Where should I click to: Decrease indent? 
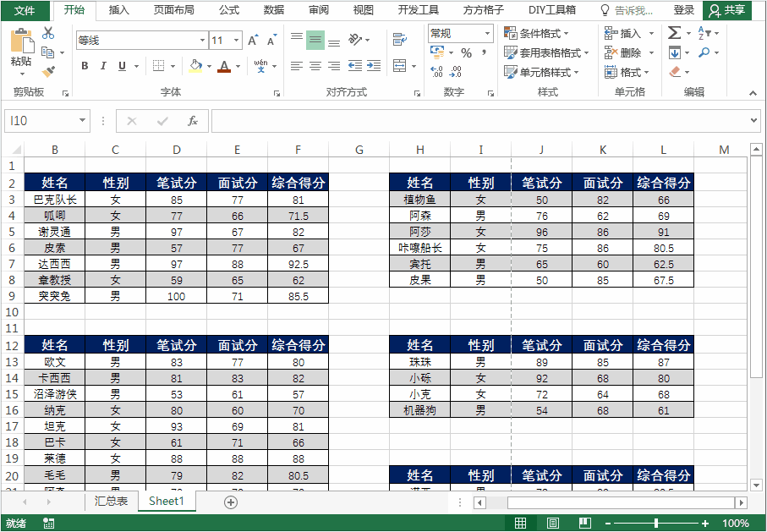pyautogui.click(x=354, y=66)
